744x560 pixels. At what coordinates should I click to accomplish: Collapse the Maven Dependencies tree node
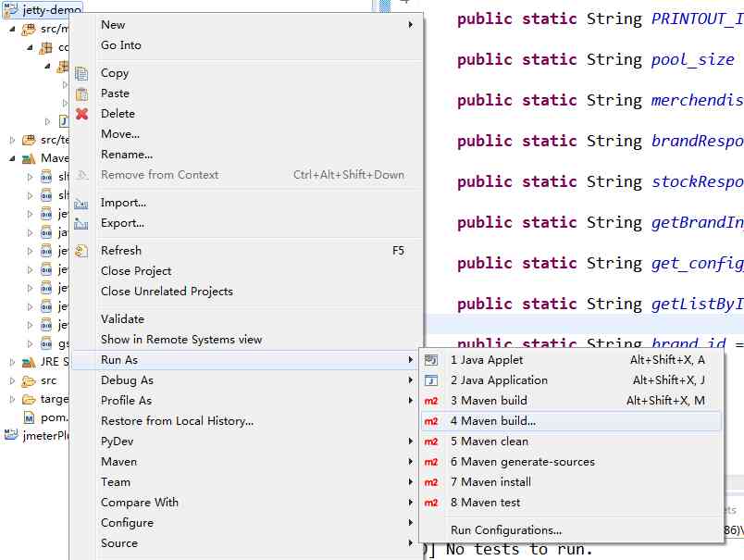(12, 158)
